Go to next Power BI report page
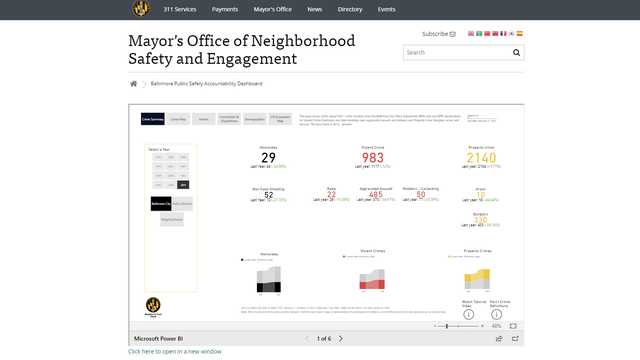This screenshot has width=640, height=360. click(341, 339)
